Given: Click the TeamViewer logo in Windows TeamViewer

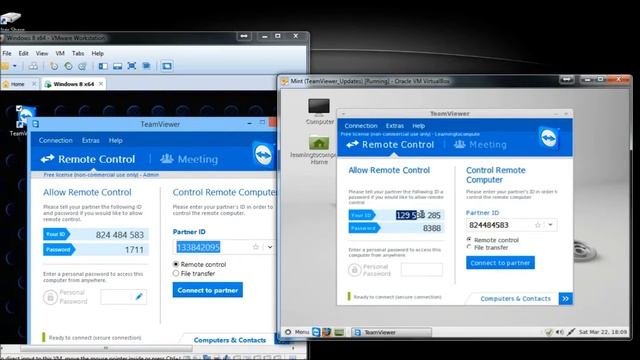Looking at the screenshot, I should pyautogui.click(x=263, y=156).
